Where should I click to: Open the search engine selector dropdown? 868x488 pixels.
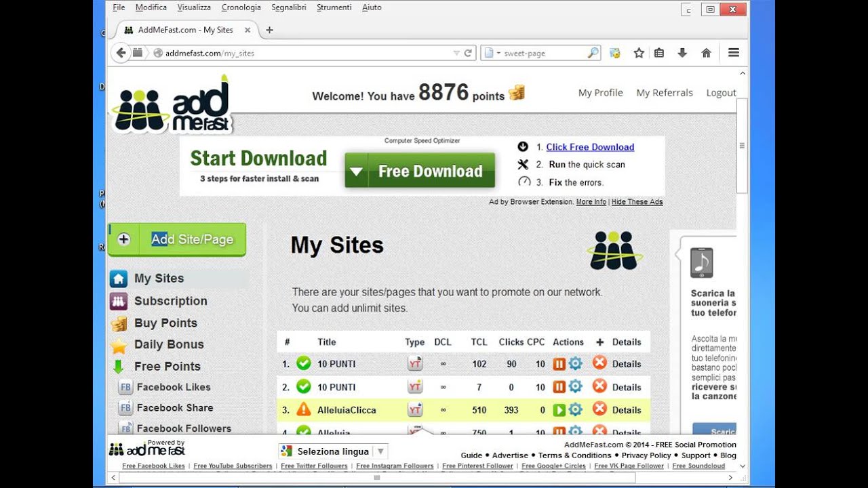[x=492, y=53]
